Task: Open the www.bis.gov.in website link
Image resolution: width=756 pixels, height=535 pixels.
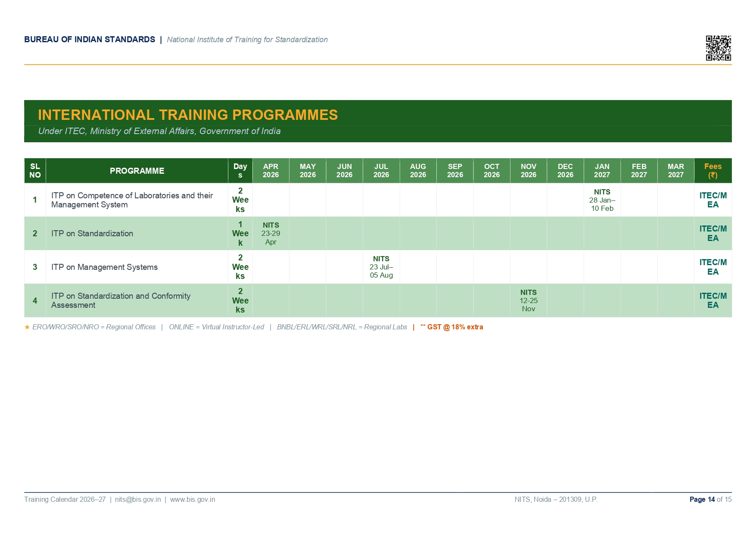Action: 193,499
